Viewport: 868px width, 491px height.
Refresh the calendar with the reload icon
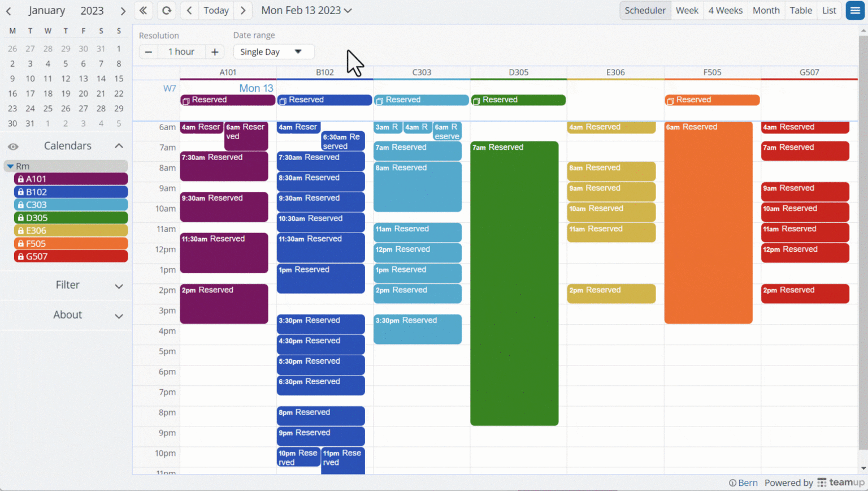[166, 10]
